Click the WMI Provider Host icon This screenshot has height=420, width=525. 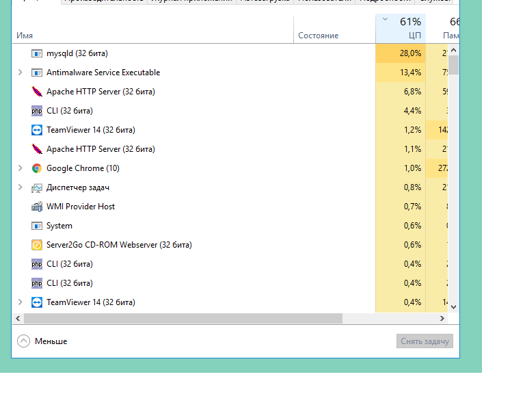click(37, 207)
